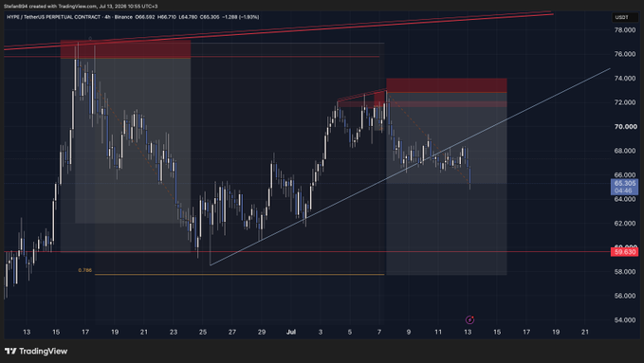Click the -1.288 (-1.93%) change value
The height and width of the screenshot is (363, 644).
pos(240,17)
